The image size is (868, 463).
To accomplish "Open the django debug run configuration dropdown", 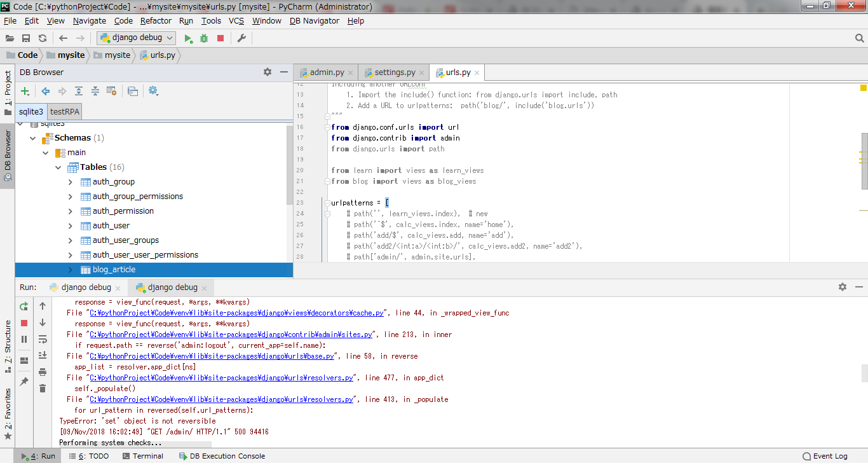I will (x=137, y=38).
